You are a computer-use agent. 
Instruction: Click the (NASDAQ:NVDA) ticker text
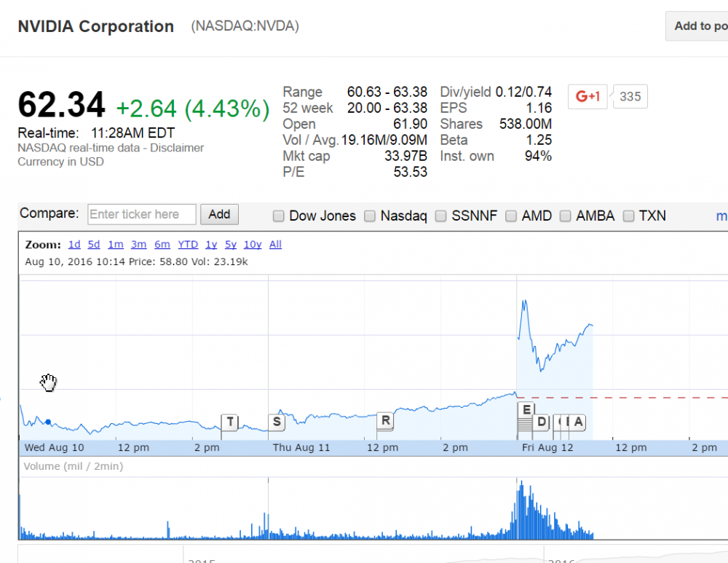[x=245, y=26]
